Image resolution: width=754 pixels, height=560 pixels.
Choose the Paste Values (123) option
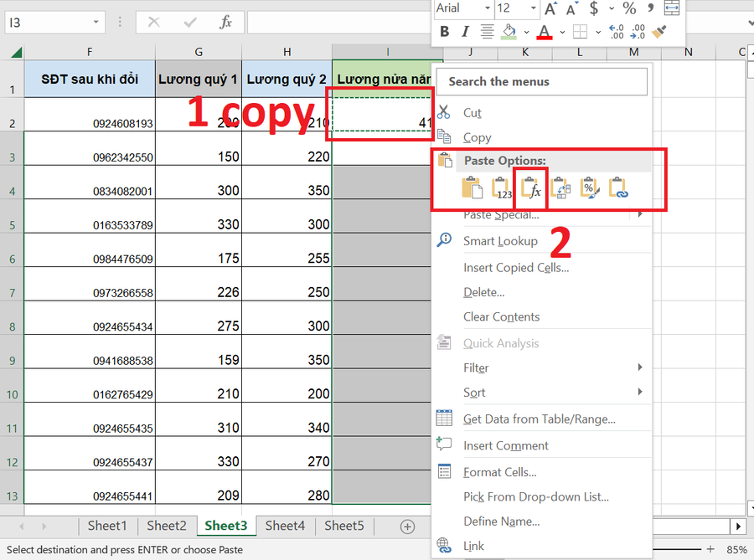coord(501,188)
